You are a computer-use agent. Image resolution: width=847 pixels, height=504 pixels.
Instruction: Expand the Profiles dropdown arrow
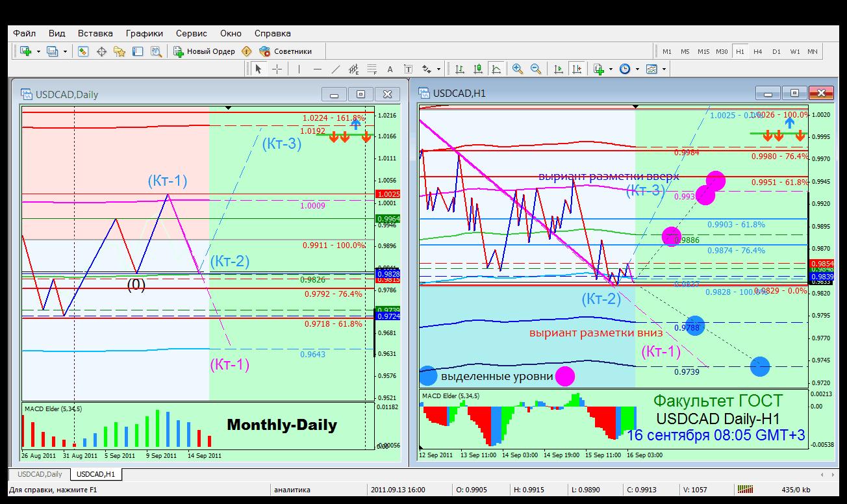click(x=65, y=51)
